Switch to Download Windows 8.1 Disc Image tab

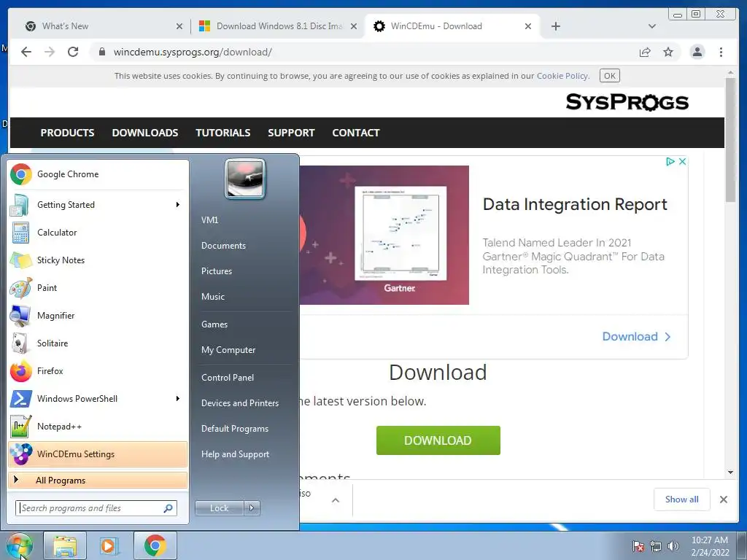pyautogui.click(x=278, y=26)
